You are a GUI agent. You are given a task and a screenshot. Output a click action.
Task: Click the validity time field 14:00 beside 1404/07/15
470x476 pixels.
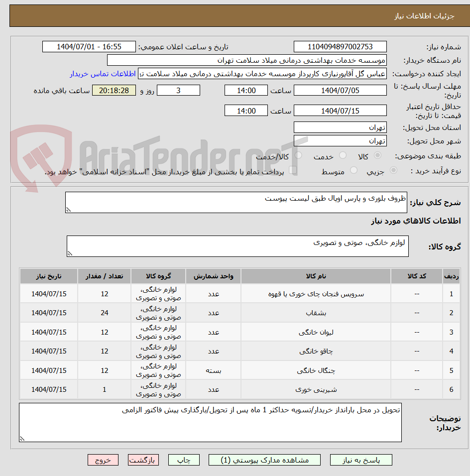246,111
